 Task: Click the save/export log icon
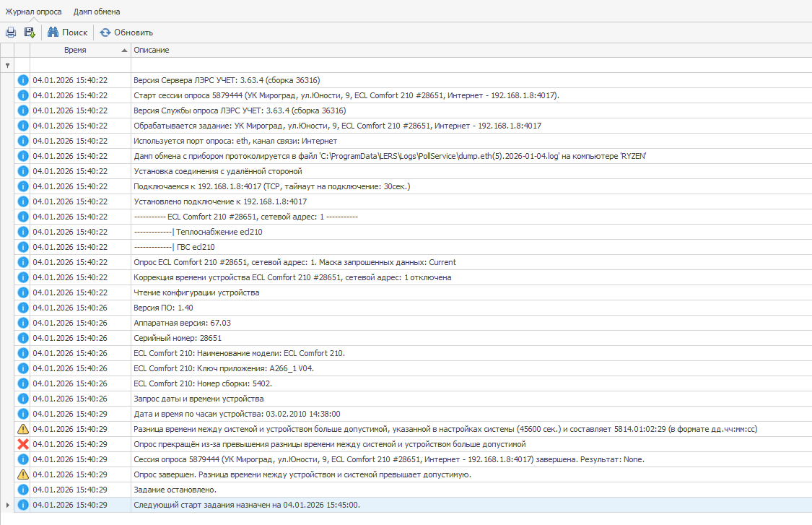pos(30,32)
